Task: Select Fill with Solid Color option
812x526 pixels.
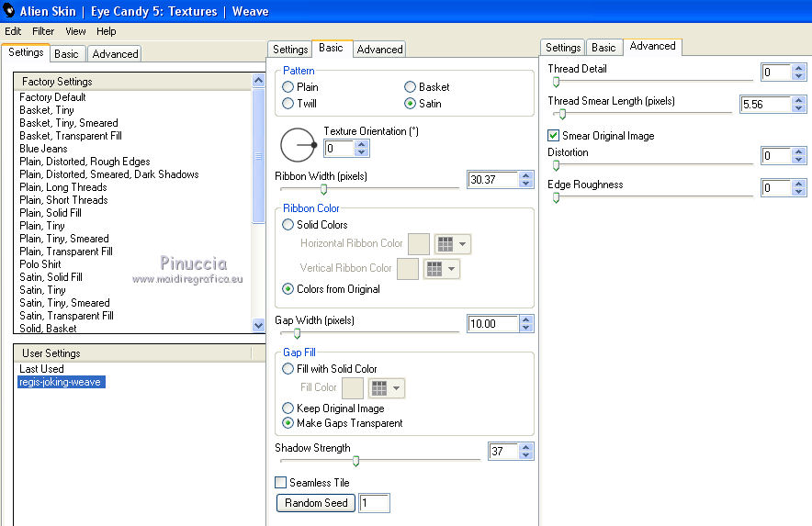Action: click(x=288, y=369)
